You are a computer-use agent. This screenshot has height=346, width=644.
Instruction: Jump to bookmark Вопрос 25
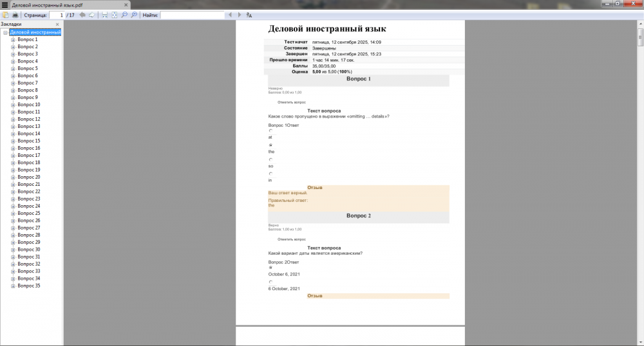point(29,214)
